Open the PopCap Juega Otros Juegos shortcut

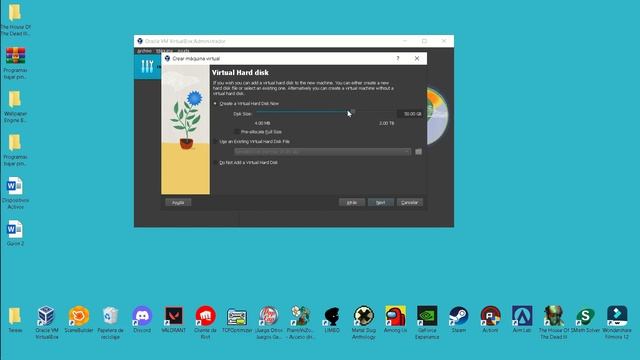pos(269,322)
